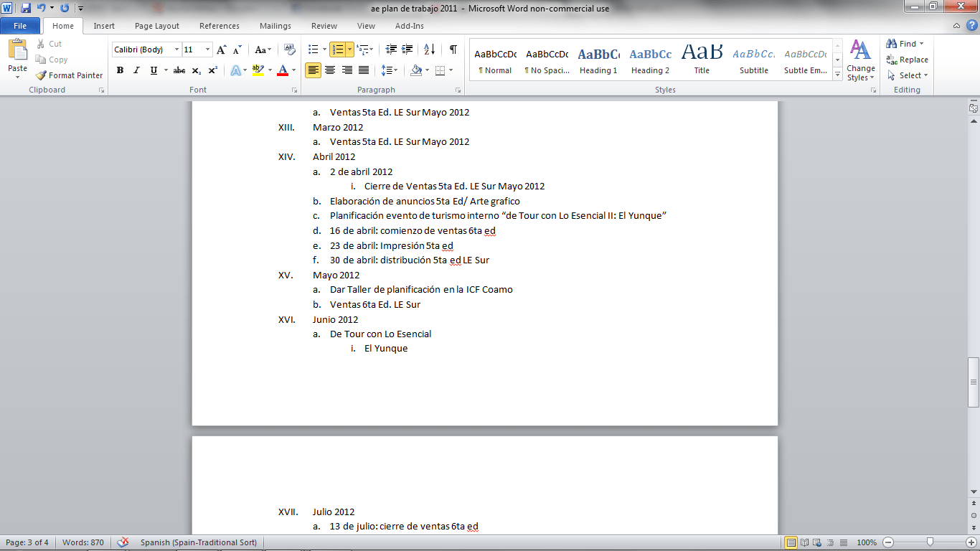Open the font name Calibri (Body) combo box
This screenshot has height=551, width=980.
(x=147, y=50)
